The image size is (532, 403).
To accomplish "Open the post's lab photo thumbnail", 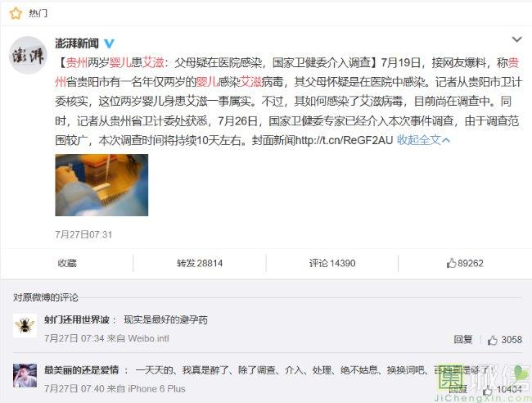I will click(101, 185).
